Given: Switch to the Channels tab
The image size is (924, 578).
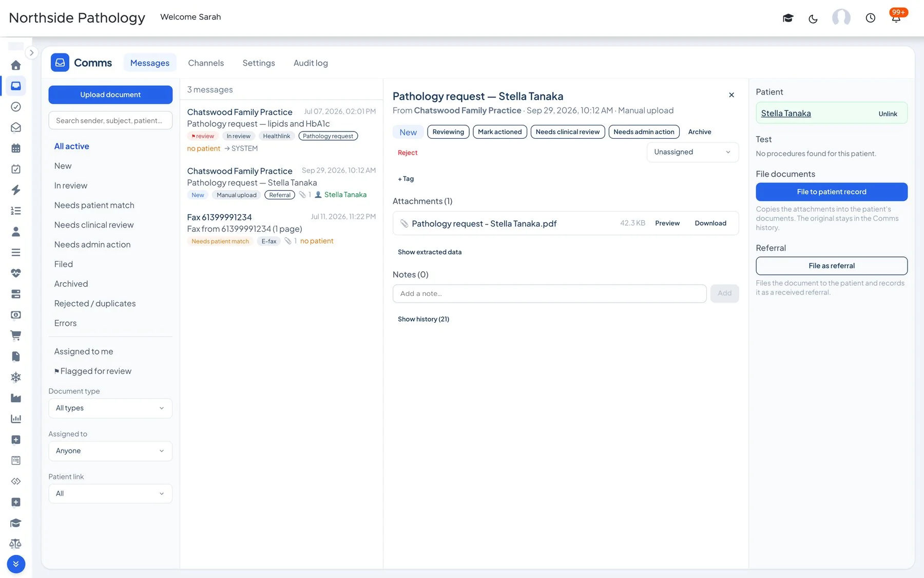Looking at the screenshot, I should tap(206, 63).
